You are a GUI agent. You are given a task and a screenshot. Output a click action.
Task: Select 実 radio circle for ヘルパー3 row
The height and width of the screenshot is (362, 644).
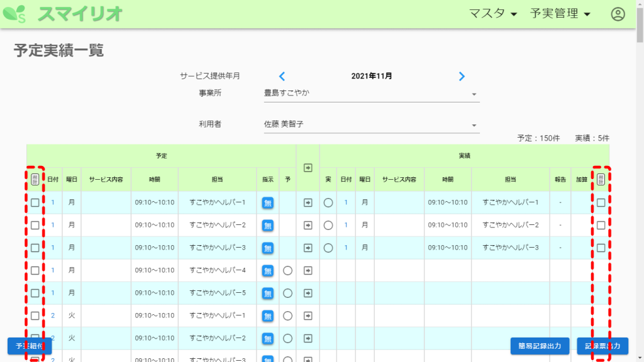pyautogui.click(x=328, y=248)
